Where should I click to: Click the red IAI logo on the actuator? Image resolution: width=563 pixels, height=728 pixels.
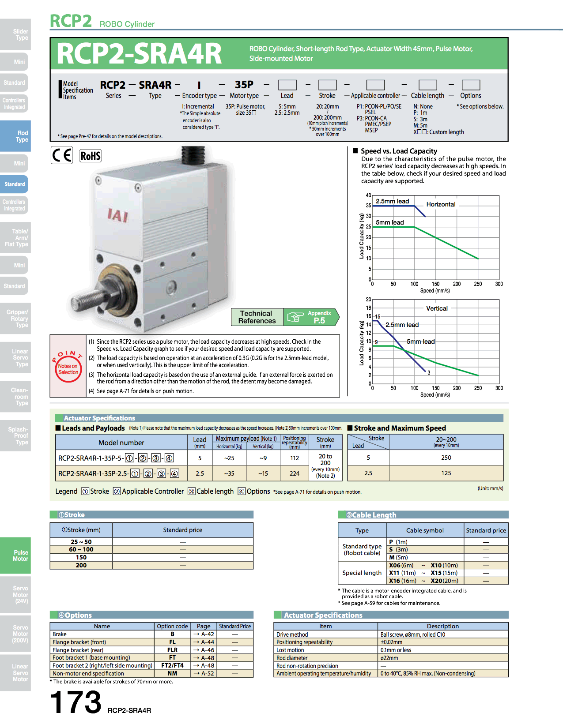point(118,215)
